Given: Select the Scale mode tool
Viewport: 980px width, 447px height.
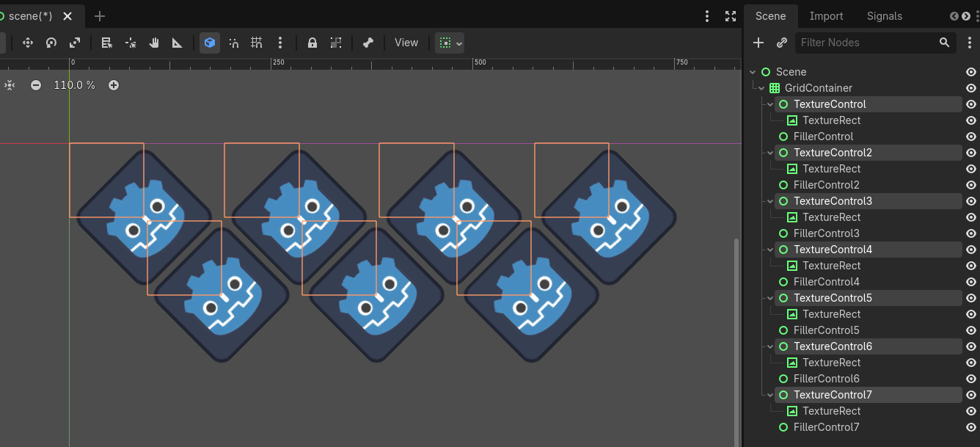Looking at the screenshot, I should point(75,43).
